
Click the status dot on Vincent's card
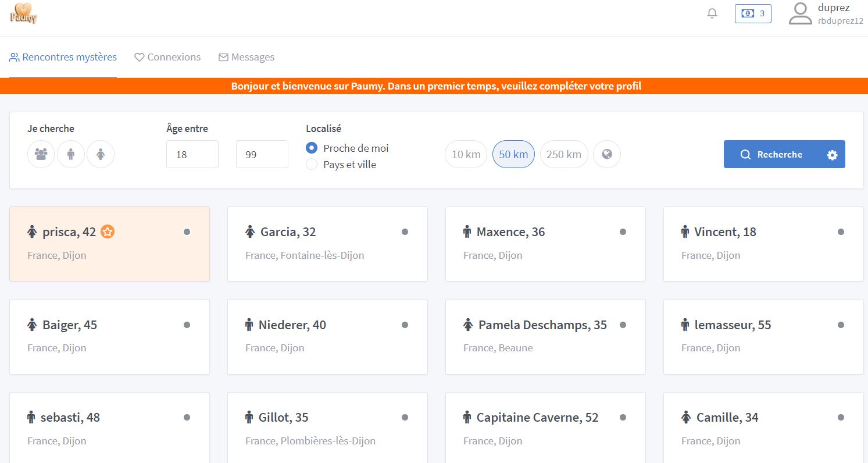841,231
